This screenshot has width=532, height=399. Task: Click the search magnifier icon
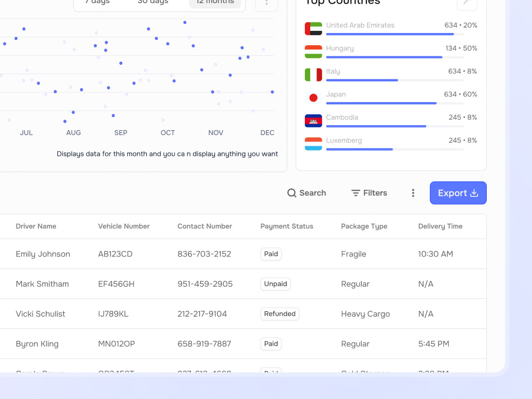click(292, 193)
